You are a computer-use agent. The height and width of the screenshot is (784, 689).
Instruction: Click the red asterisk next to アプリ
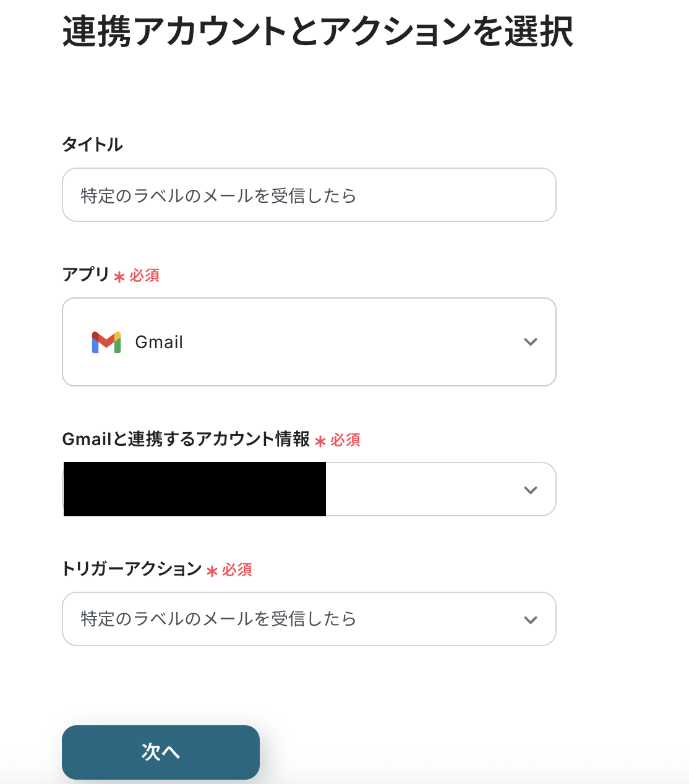(119, 276)
